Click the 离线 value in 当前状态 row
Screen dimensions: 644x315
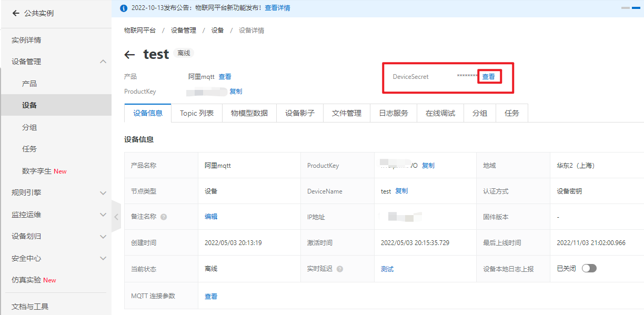(x=211, y=269)
